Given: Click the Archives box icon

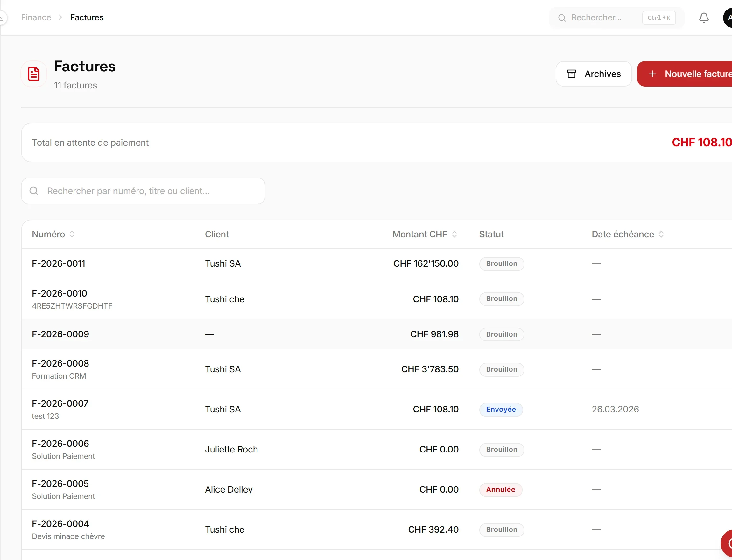Looking at the screenshot, I should (x=571, y=74).
